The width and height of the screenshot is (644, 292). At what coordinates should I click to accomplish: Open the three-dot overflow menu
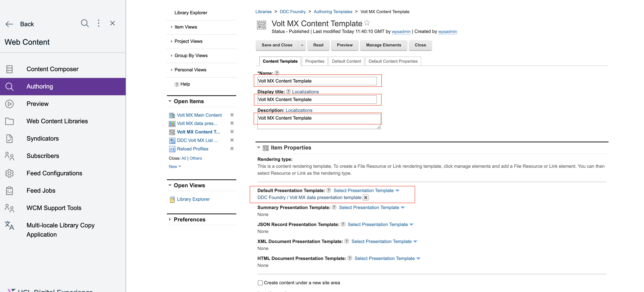(x=98, y=23)
